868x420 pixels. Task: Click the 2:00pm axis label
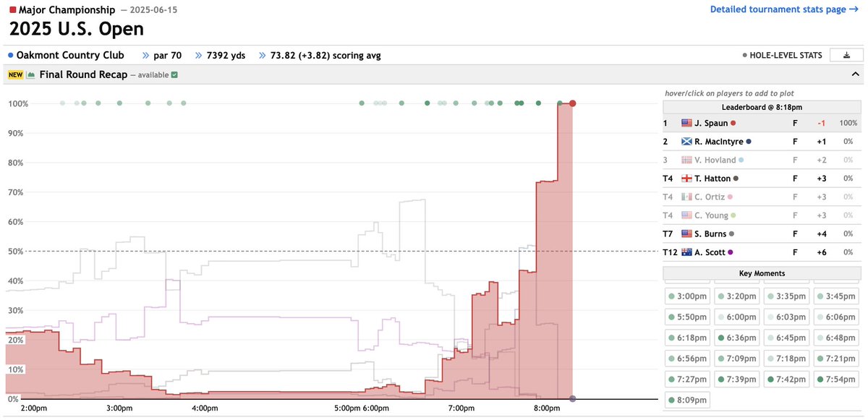tap(34, 408)
